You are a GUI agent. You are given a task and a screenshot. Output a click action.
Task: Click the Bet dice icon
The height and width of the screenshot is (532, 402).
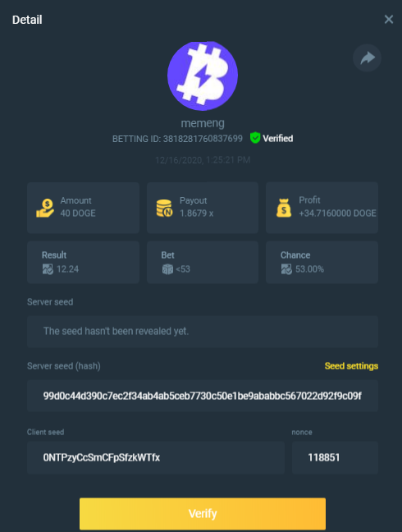tap(167, 269)
